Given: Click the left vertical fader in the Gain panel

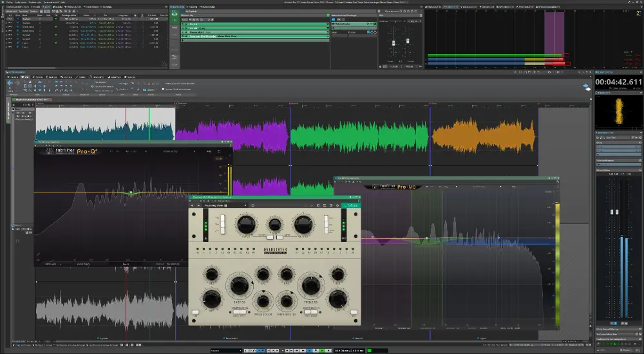Looking at the screenshot, I should point(393,43).
